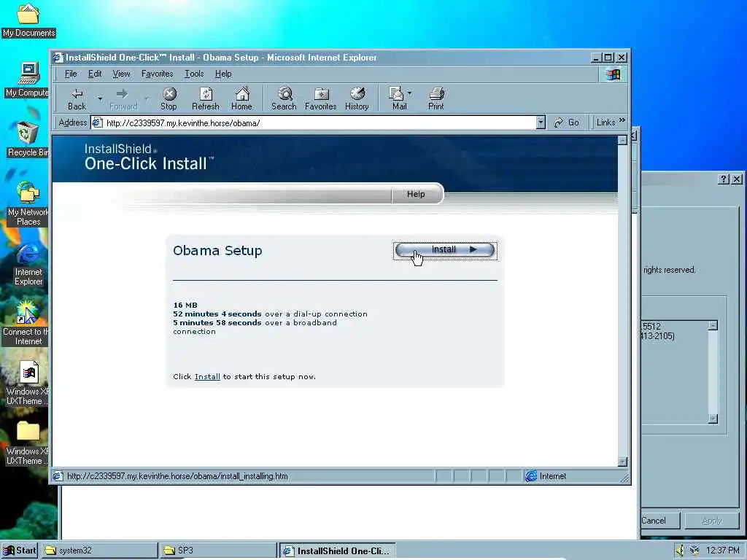Click the page scrollbar up arrow
Viewport: 747px width, 560px height.
[622, 141]
